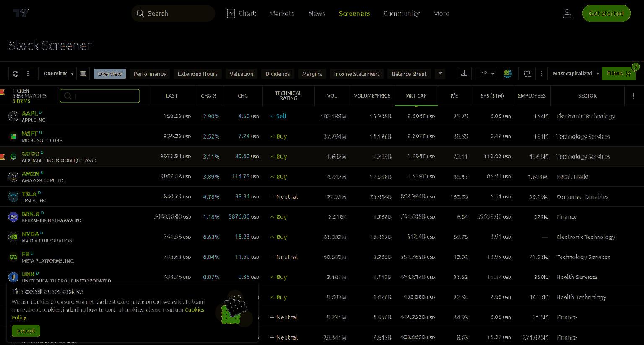Select the Overview tab
The image size is (644, 345).
110,74
